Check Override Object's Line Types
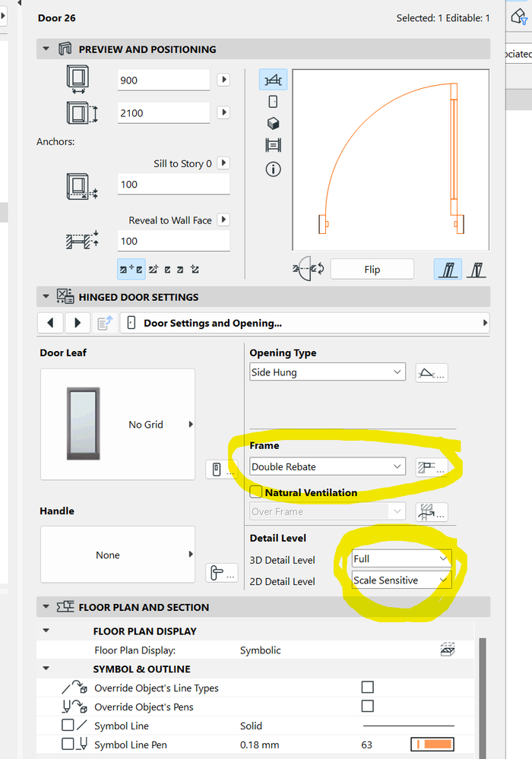The height and width of the screenshot is (759, 532). pyautogui.click(x=367, y=688)
